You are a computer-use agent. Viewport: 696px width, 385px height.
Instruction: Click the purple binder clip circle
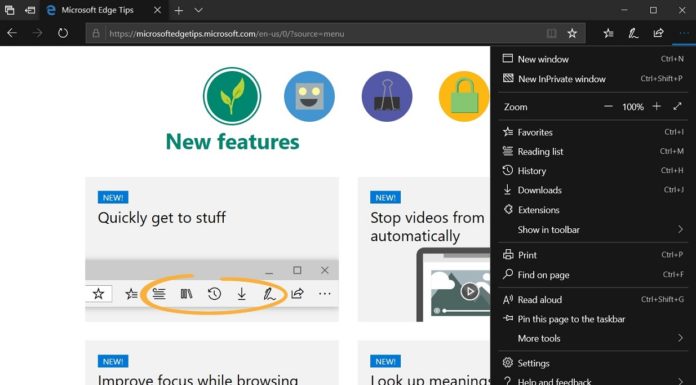point(387,96)
